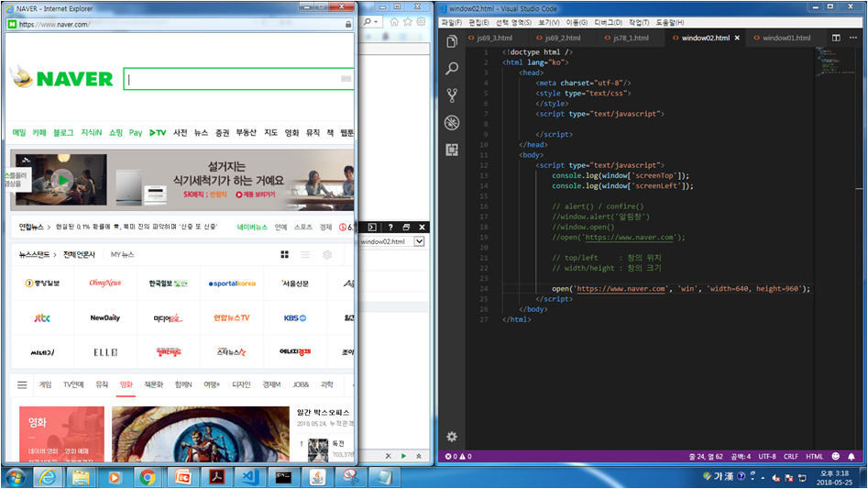Open the 사전 link on Naver
The width and height of the screenshot is (868, 489).
point(180,133)
